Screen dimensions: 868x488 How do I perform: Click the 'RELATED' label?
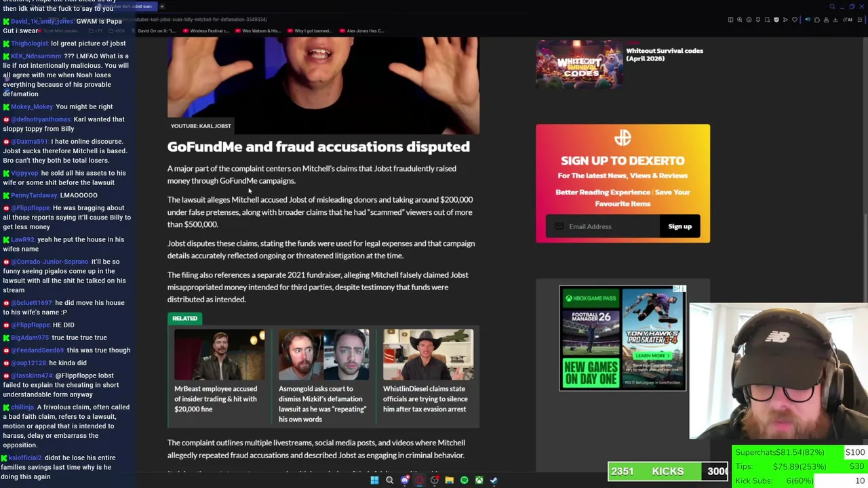point(184,319)
